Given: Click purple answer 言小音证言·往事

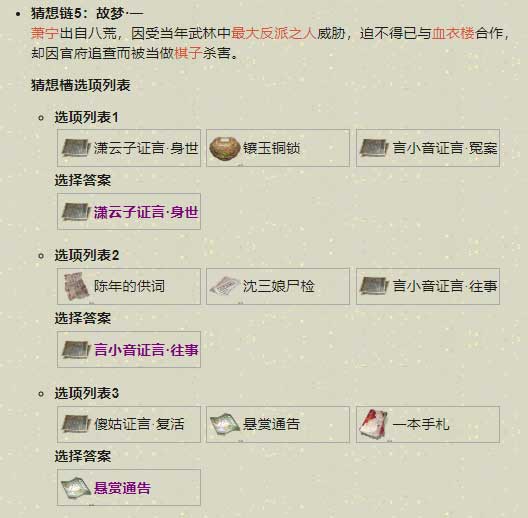Looking at the screenshot, I should click(146, 350).
